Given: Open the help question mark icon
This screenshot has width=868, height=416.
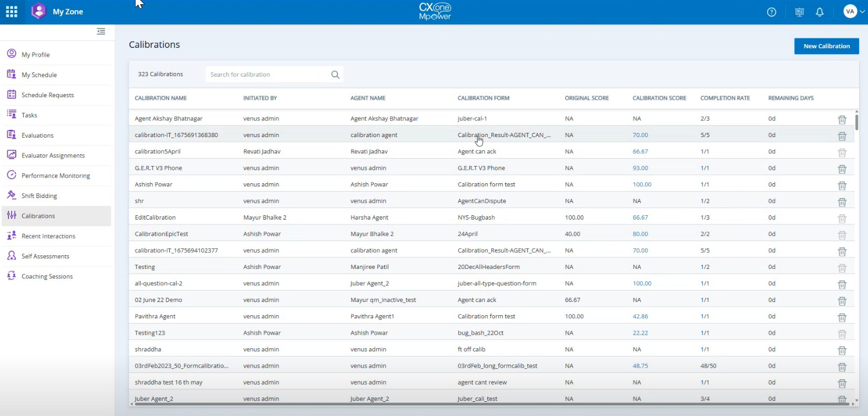Looking at the screenshot, I should (771, 12).
